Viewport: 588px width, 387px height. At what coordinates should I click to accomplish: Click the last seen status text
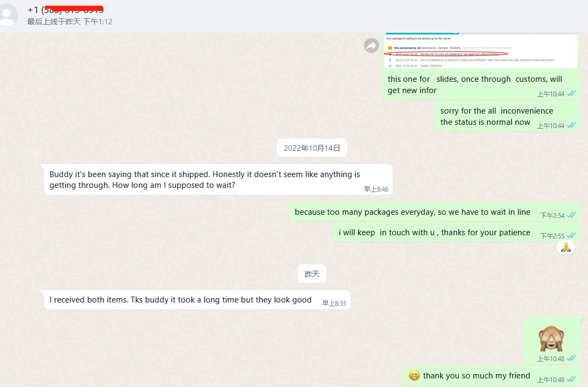tap(70, 22)
